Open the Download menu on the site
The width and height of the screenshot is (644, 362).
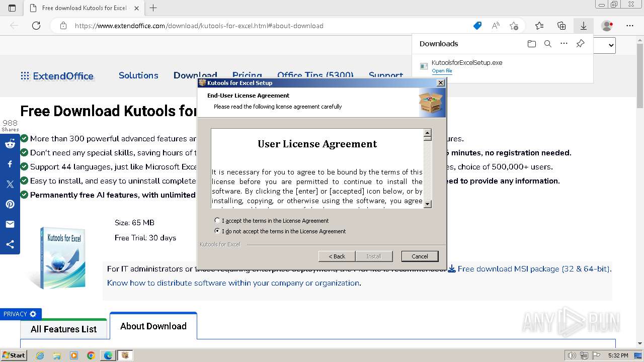click(x=195, y=75)
